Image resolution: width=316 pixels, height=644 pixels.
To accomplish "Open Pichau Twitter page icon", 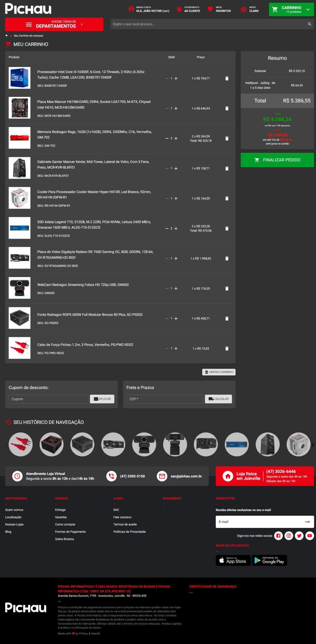I will 299,536.
